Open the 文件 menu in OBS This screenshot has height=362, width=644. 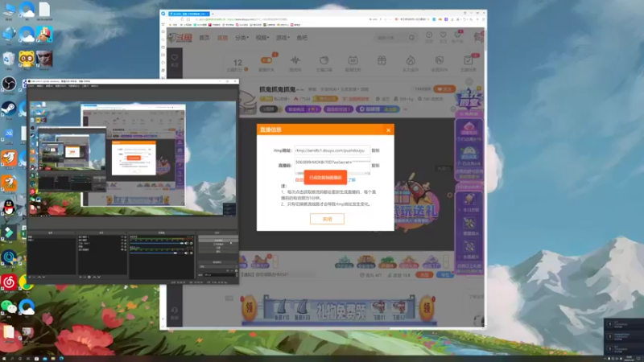[x=31, y=86]
